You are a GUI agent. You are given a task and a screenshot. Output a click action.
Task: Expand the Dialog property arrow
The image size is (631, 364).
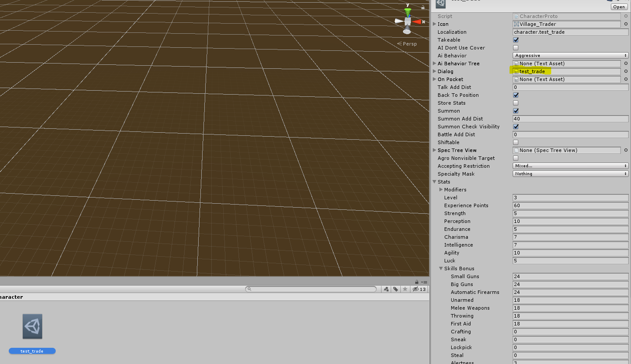435,71
